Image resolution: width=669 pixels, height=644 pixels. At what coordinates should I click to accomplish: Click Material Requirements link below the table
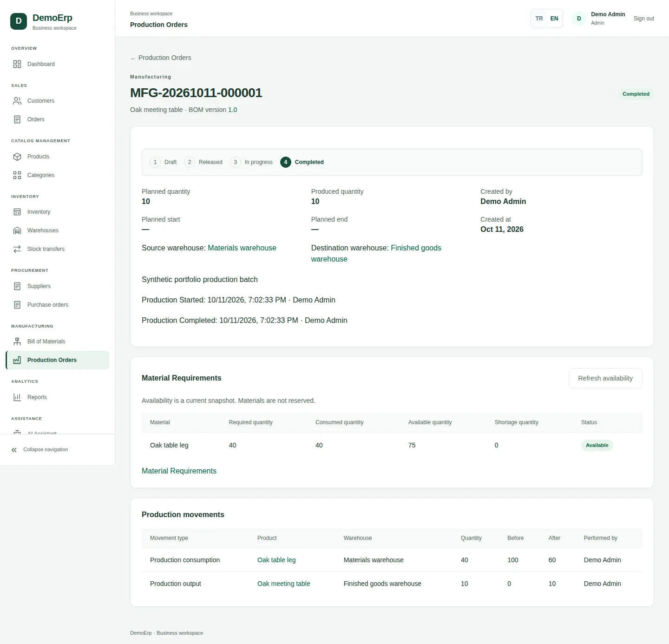coord(179,471)
